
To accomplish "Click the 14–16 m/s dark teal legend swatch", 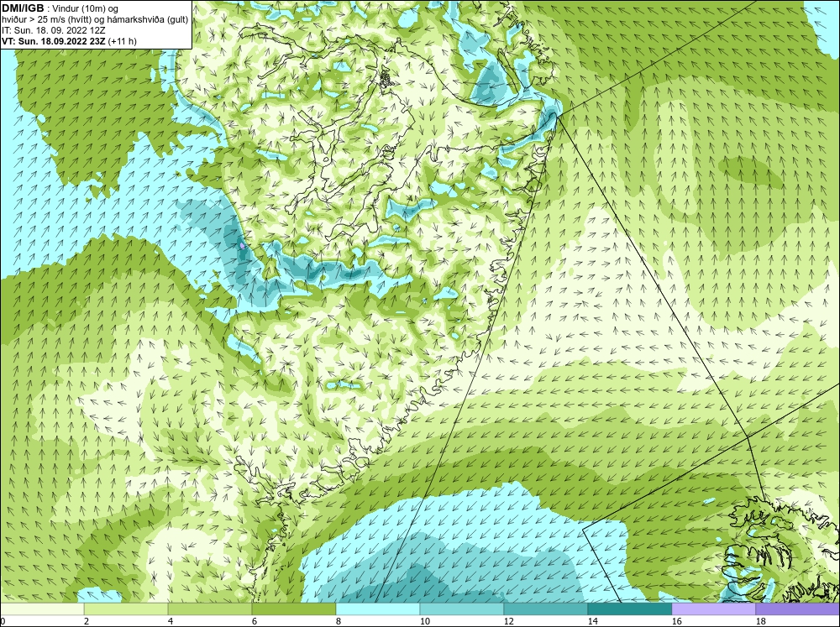I will (630, 609).
